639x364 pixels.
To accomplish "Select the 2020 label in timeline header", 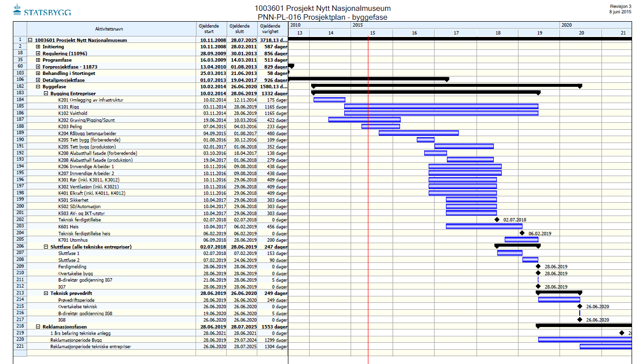I will click(x=567, y=25).
